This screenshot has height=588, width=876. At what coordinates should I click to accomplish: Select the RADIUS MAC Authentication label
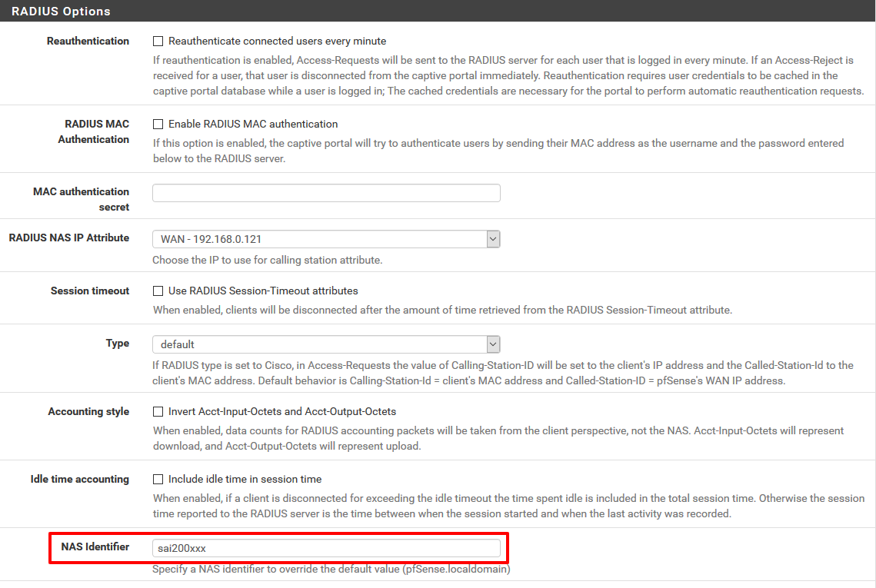[94, 131]
